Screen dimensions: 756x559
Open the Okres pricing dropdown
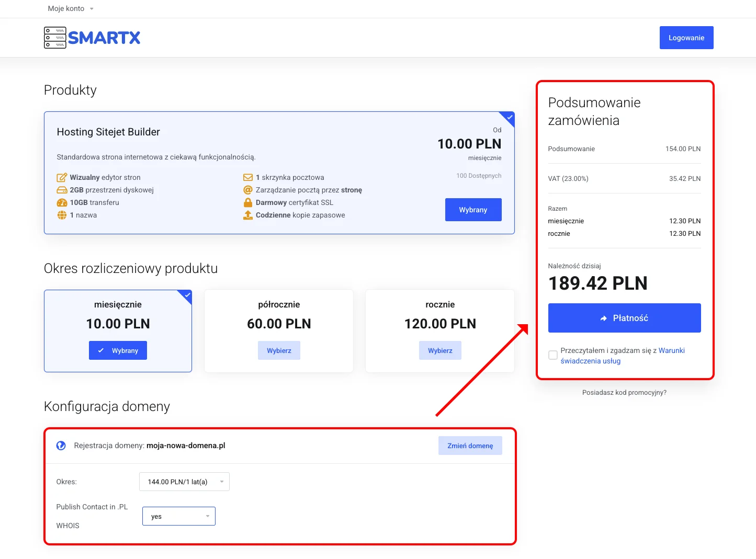click(184, 482)
